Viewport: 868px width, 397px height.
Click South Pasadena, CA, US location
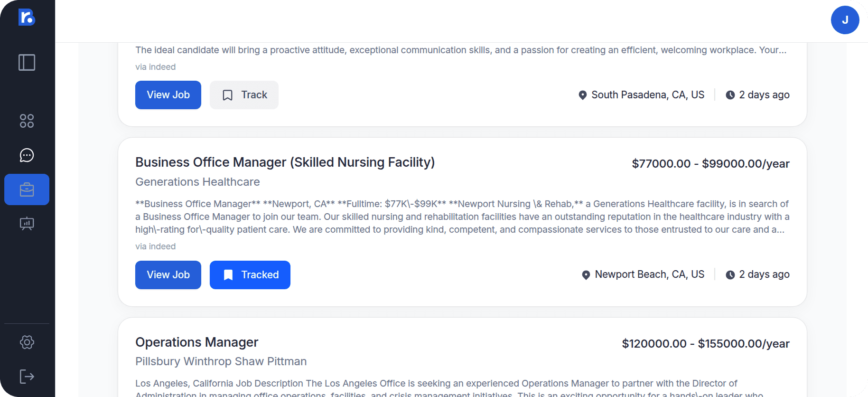(x=648, y=95)
